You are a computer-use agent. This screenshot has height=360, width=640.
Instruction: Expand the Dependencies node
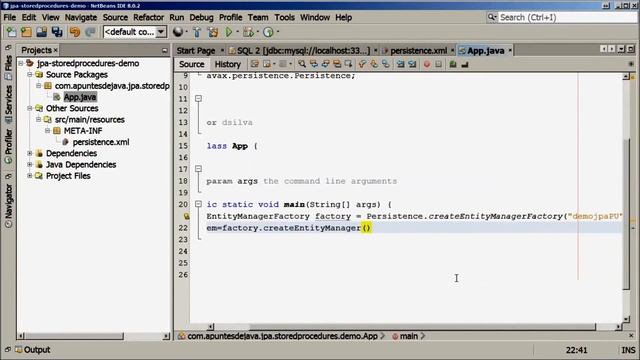pyautogui.click(x=29, y=153)
